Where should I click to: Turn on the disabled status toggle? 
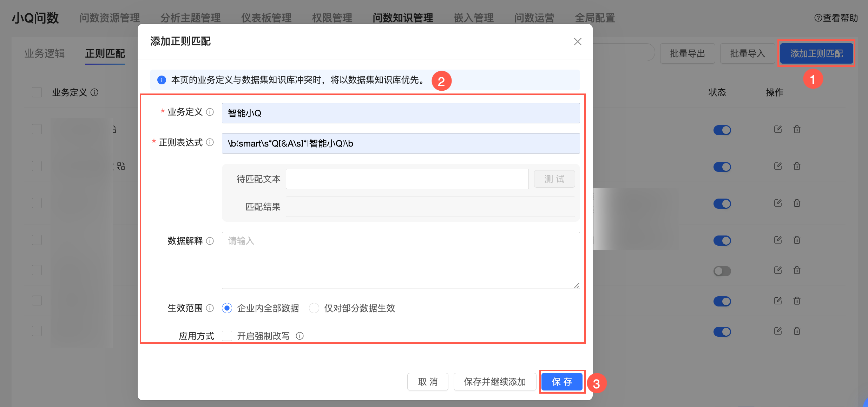click(x=722, y=271)
